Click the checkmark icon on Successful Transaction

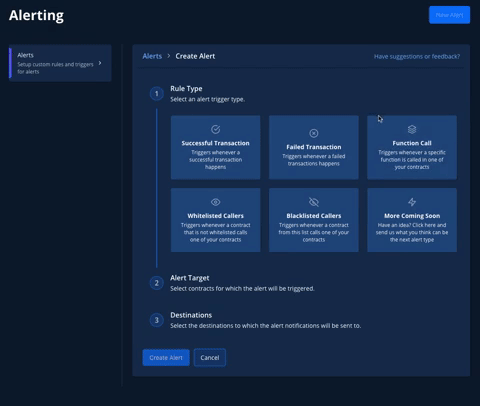coord(215,129)
